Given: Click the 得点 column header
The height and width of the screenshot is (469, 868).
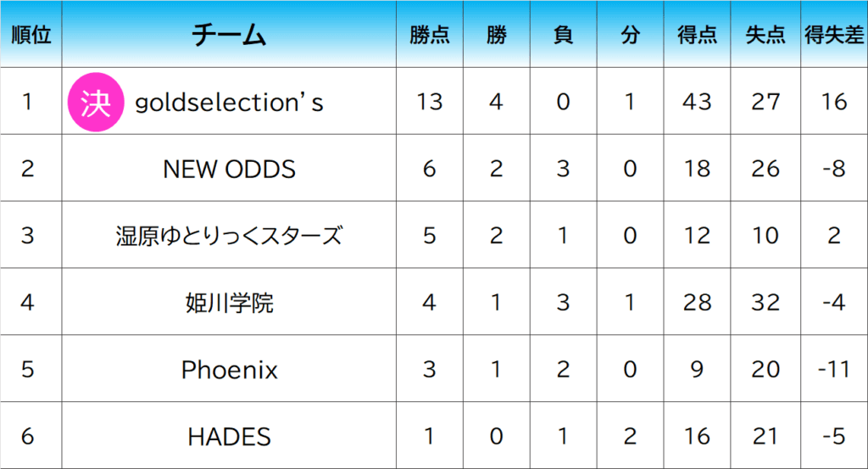Looking at the screenshot, I should click(697, 34).
